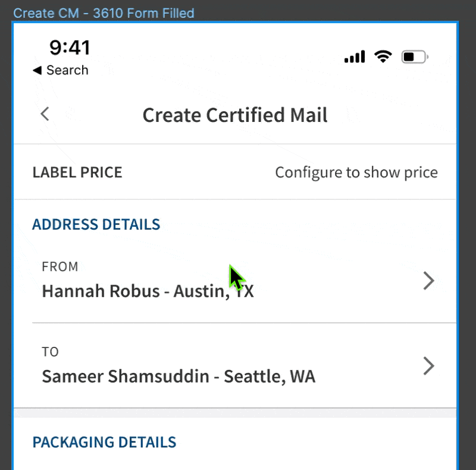Viewport: 476px width, 470px height.
Task: Select recipient Sameer Shamsuddin - Seattle, WA
Action: 178,377
